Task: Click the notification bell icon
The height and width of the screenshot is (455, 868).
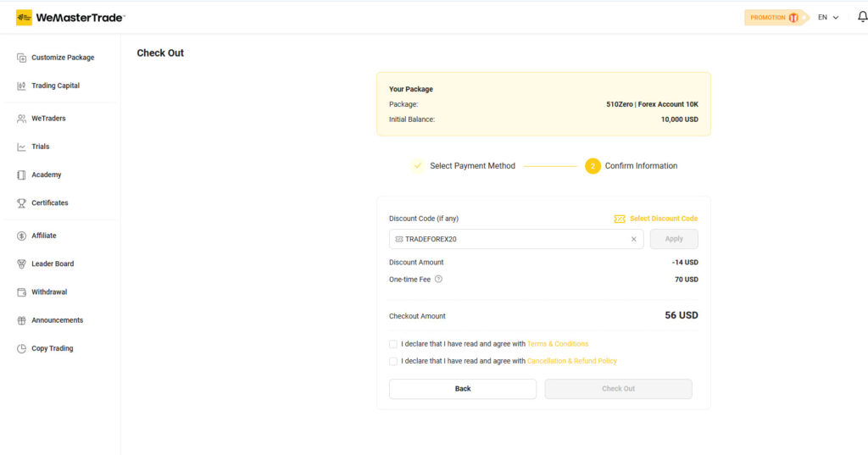Action: (x=862, y=17)
